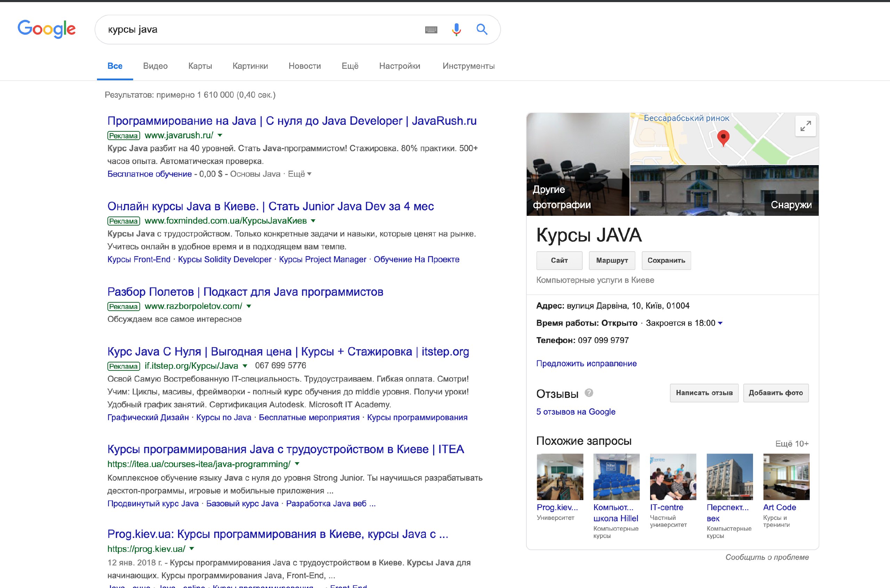
Task: Expand Ещё options under the JavaRush ad
Action: pos(300,174)
